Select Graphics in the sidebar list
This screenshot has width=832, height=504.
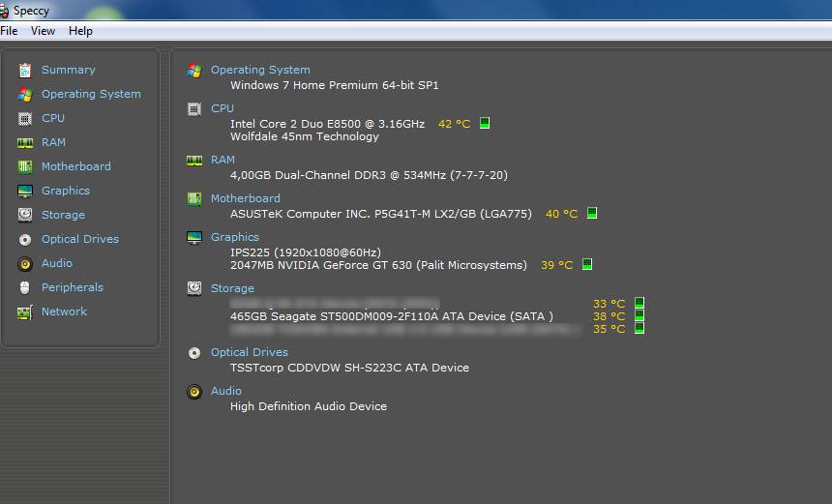pyautogui.click(x=66, y=191)
